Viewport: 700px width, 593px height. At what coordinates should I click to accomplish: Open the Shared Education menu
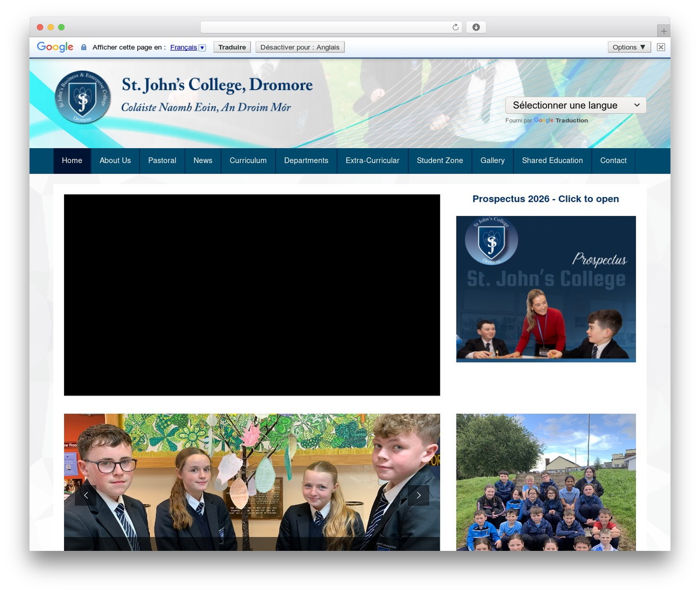pyautogui.click(x=552, y=161)
